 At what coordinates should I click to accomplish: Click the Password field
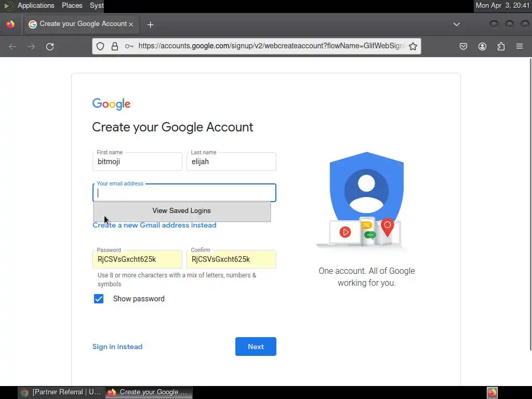tap(137, 259)
